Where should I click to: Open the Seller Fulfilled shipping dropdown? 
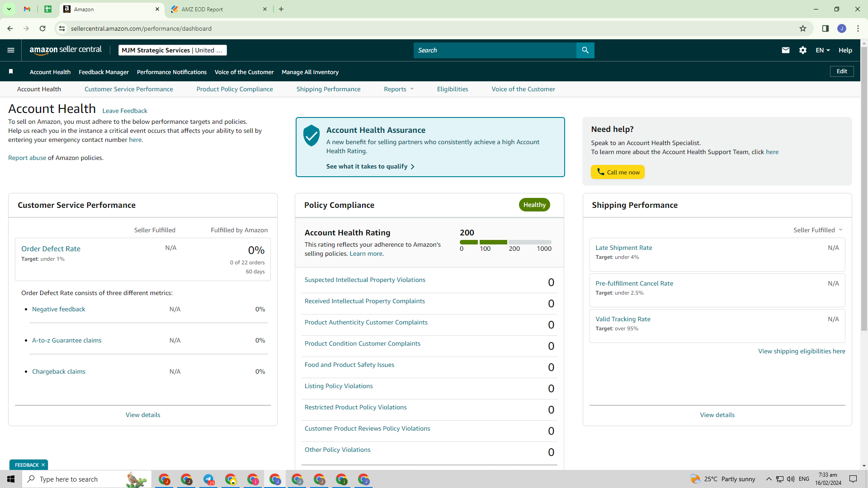pyautogui.click(x=818, y=230)
